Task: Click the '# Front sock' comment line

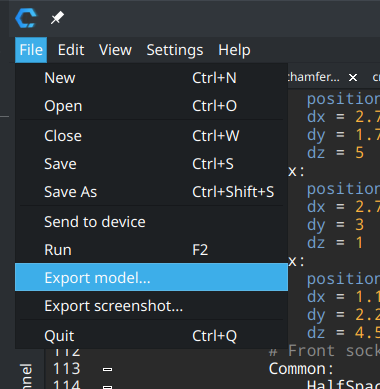Action: coord(324,351)
